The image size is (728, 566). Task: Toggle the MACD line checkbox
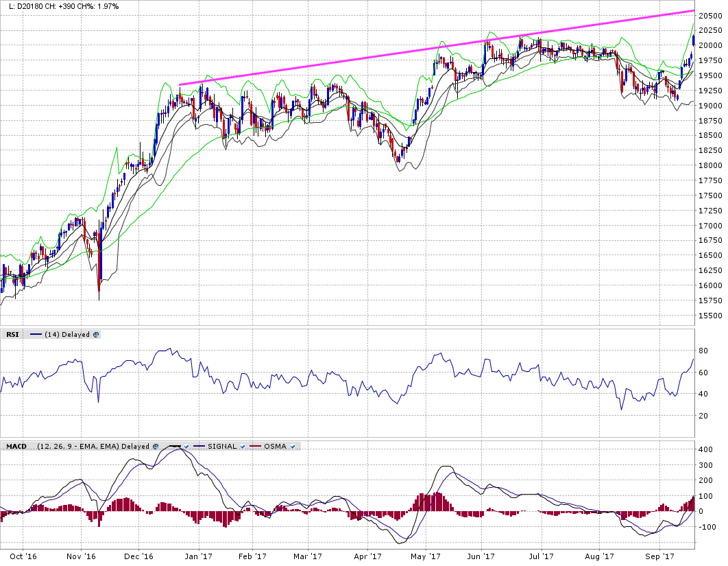coord(185,447)
